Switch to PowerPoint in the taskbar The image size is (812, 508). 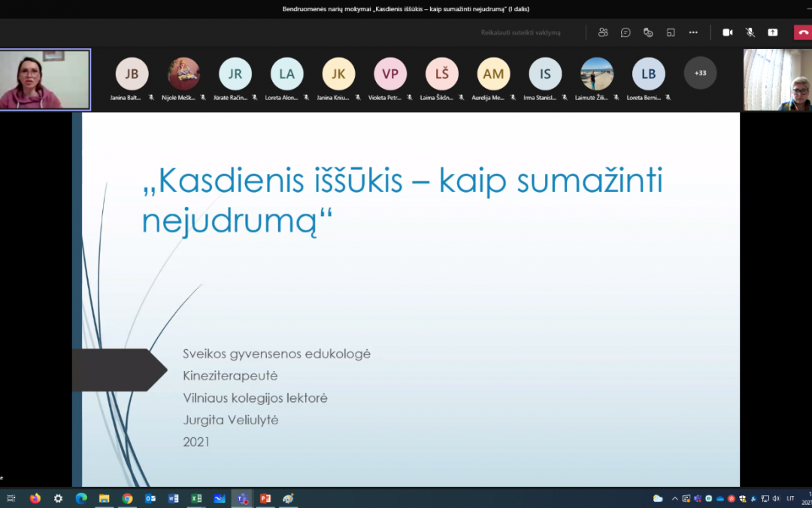pyautogui.click(x=265, y=499)
